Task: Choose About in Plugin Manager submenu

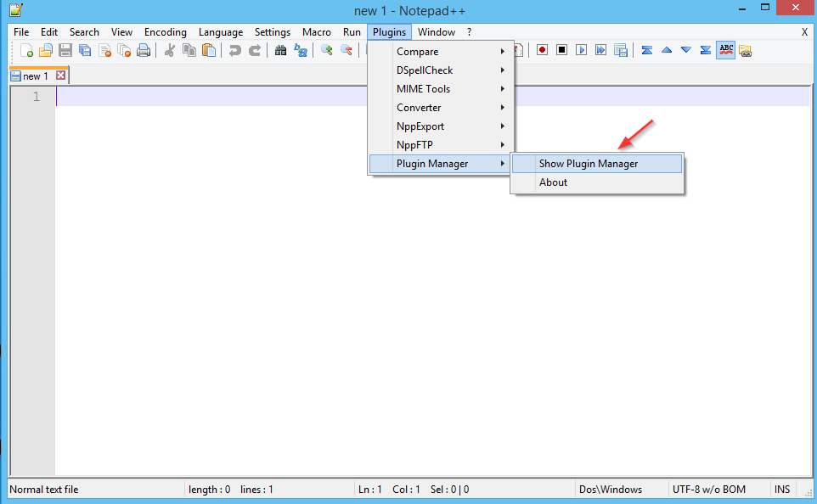Action: (x=597, y=182)
